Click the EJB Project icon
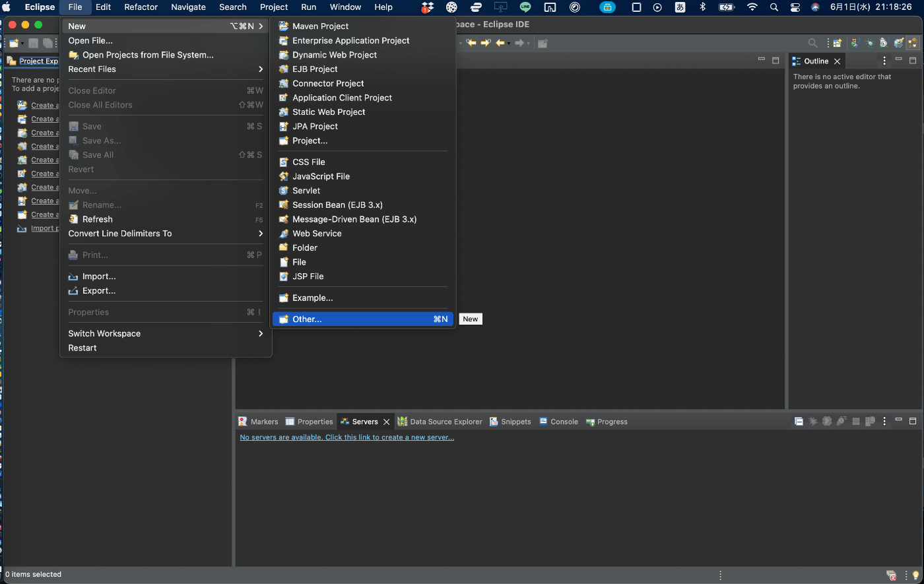The image size is (924, 584). click(284, 69)
